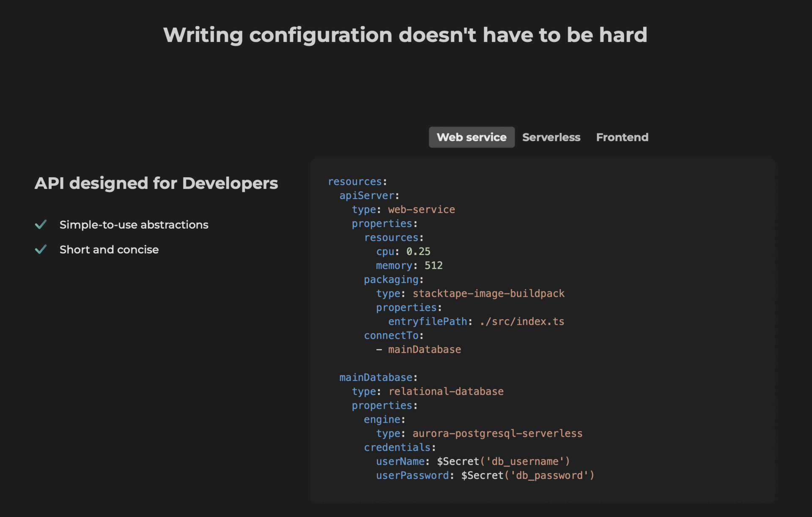Click the memory 512 line
Screen dimensions: 812x517
pyautogui.click(x=409, y=265)
